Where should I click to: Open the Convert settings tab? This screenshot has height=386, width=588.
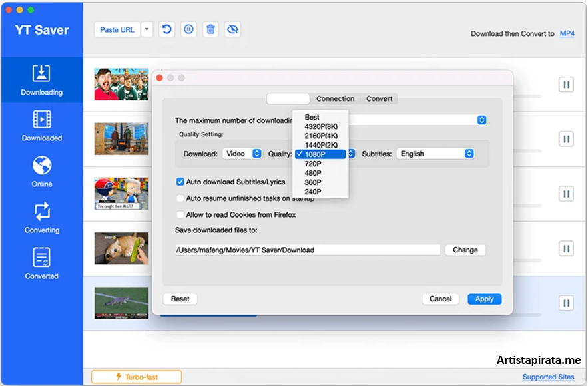coord(379,98)
